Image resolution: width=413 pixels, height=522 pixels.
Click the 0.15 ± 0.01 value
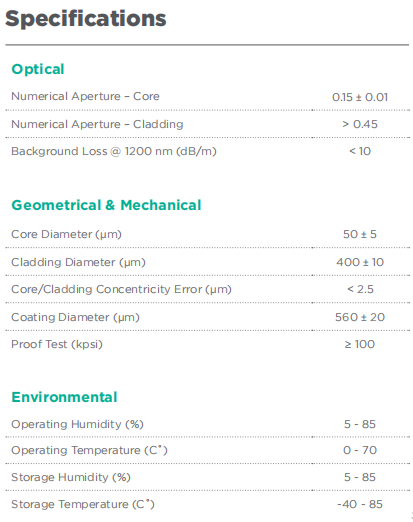point(360,97)
